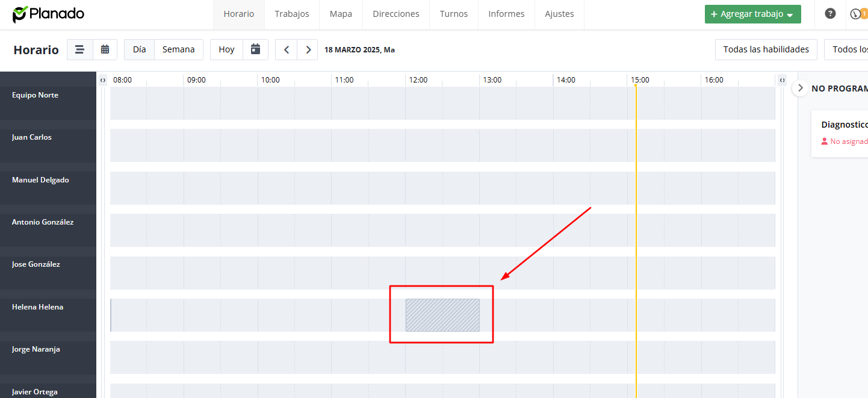Image resolution: width=868 pixels, height=398 pixels.
Task: Click the Planado logo
Action: point(48,14)
